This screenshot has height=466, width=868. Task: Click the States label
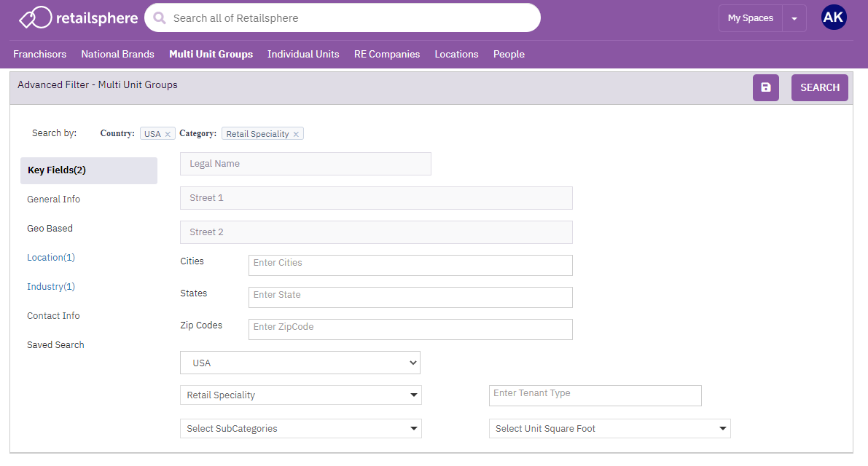click(194, 293)
